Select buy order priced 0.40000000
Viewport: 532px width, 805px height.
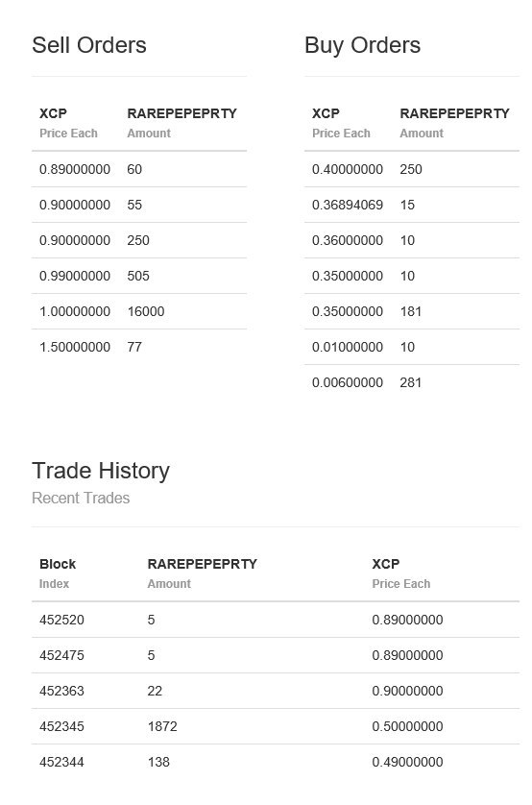point(412,169)
